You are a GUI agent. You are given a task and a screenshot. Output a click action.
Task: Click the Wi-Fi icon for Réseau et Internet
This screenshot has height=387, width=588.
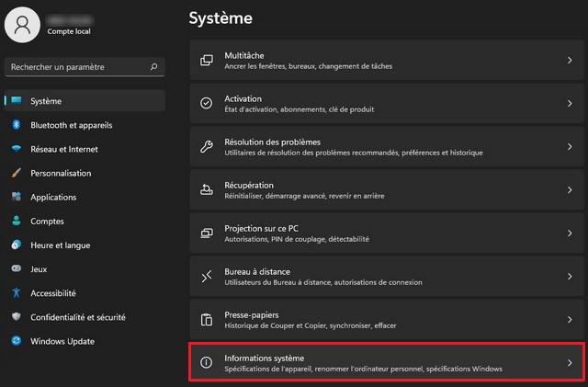tap(17, 149)
